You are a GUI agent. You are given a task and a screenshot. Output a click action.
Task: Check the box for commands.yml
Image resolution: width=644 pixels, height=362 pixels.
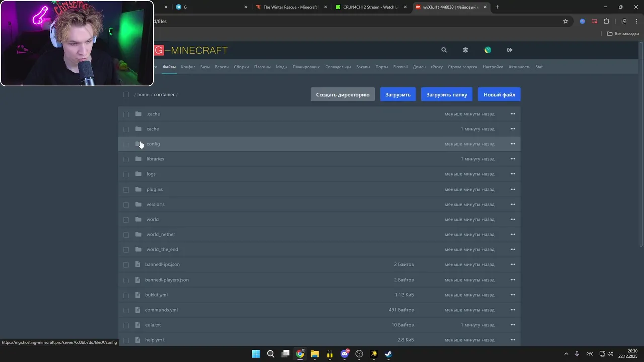click(x=126, y=310)
